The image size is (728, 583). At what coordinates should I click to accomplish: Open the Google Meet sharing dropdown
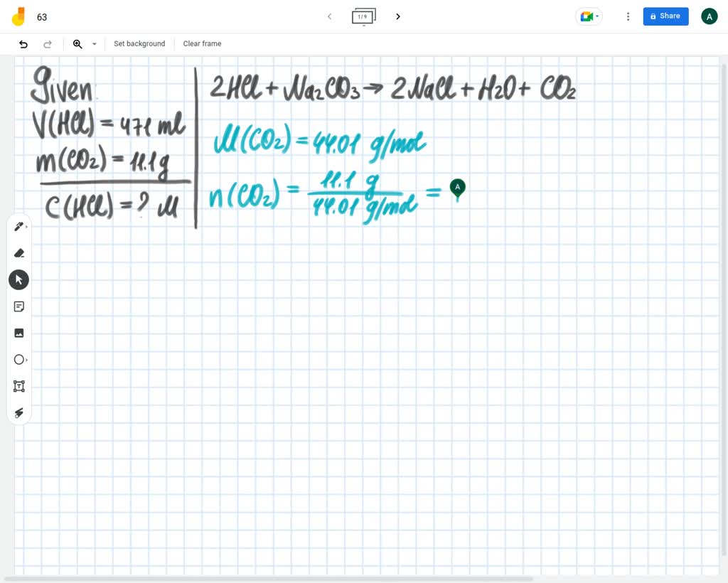pos(589,16)
